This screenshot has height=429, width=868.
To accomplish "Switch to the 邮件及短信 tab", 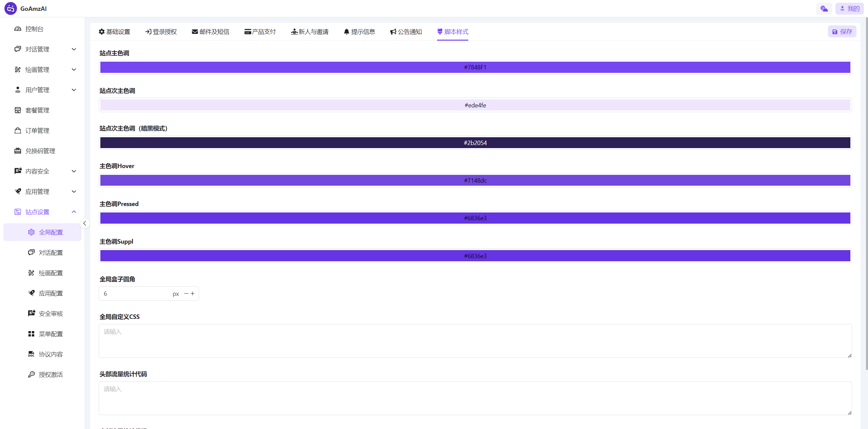I will [211, 32].
